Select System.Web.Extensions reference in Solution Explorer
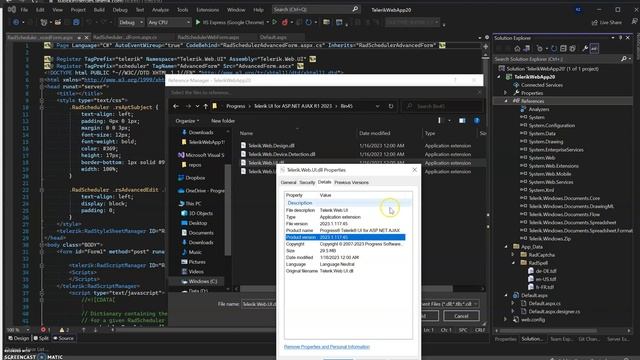Viewport: 640px width, 360px height. (x=553, y=166)
